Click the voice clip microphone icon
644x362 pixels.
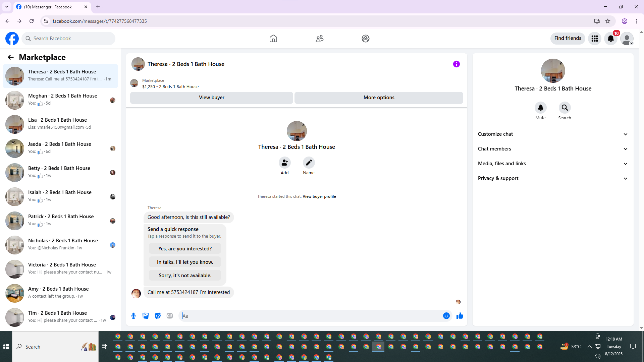click(x=133, y=316)
